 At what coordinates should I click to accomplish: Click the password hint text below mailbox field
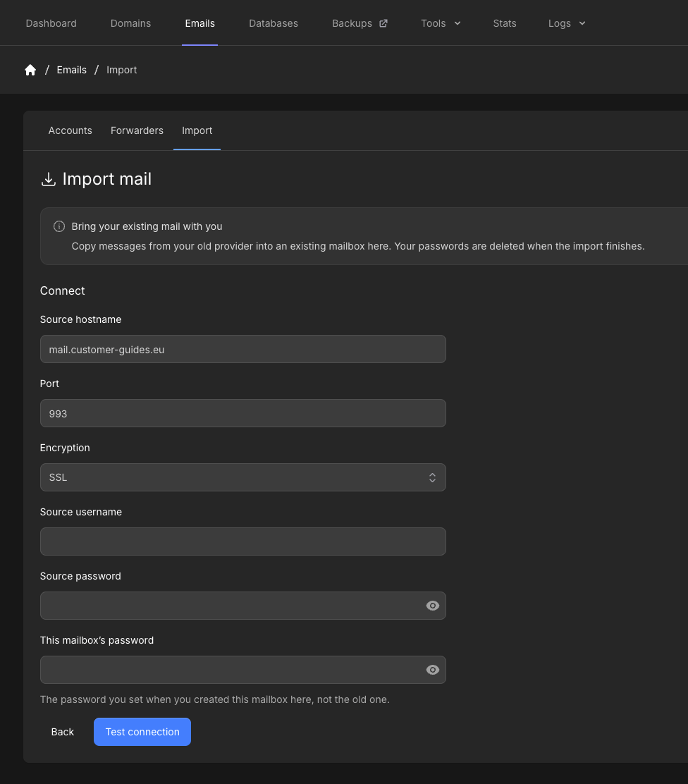pos(214,699)
